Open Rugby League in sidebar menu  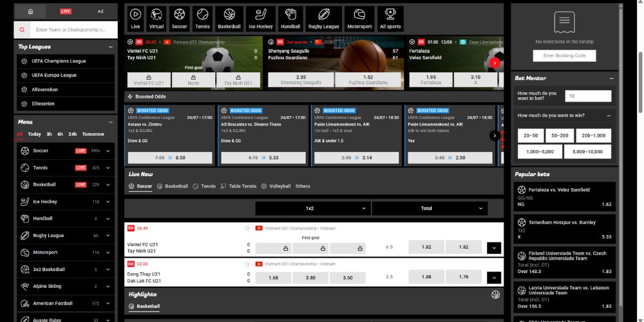(66, 236)
